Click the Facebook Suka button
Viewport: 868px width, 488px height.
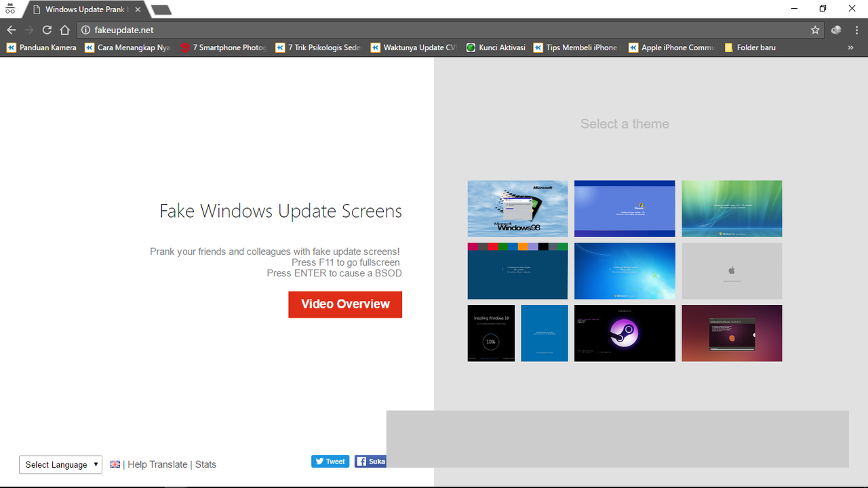370,462
